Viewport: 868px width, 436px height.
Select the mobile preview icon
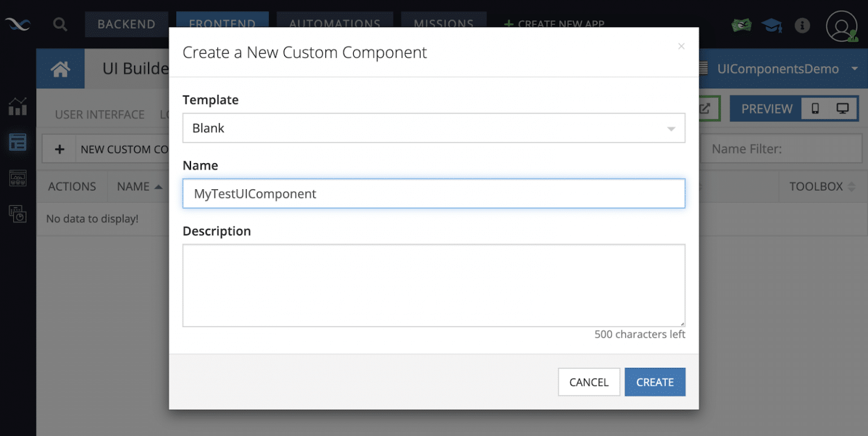(815, 108)
